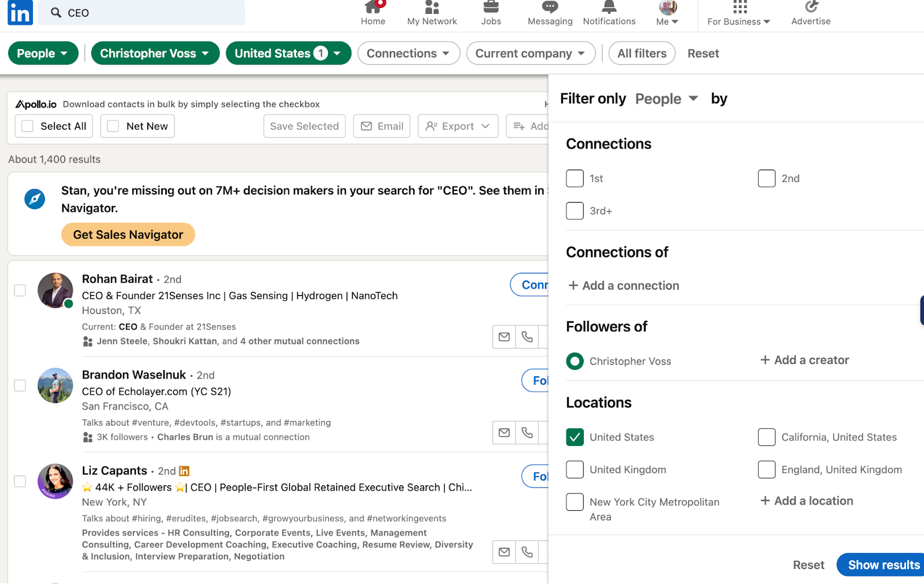The width and height of the screenshot is (924, 584).
Task: Click phone icon for Rohan Bairat
Action: pos(527,336)
